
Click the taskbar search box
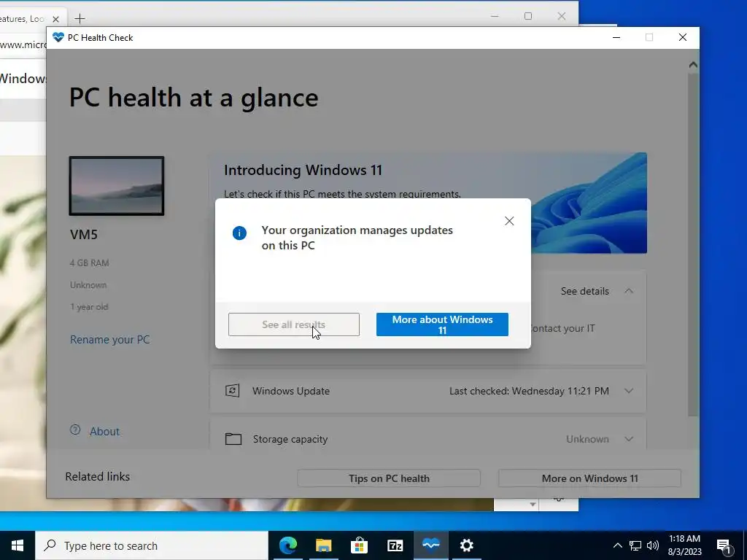(152, 545)
